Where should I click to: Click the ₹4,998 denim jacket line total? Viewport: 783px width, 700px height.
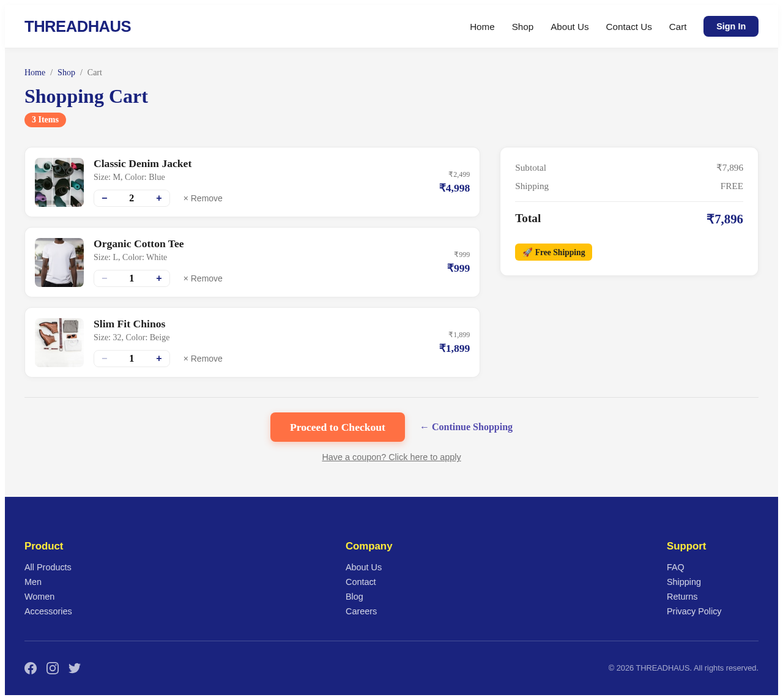pos(455,188)
